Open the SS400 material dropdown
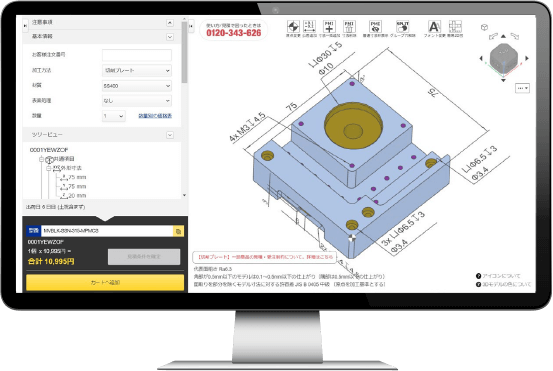 [x=137, y=86]
